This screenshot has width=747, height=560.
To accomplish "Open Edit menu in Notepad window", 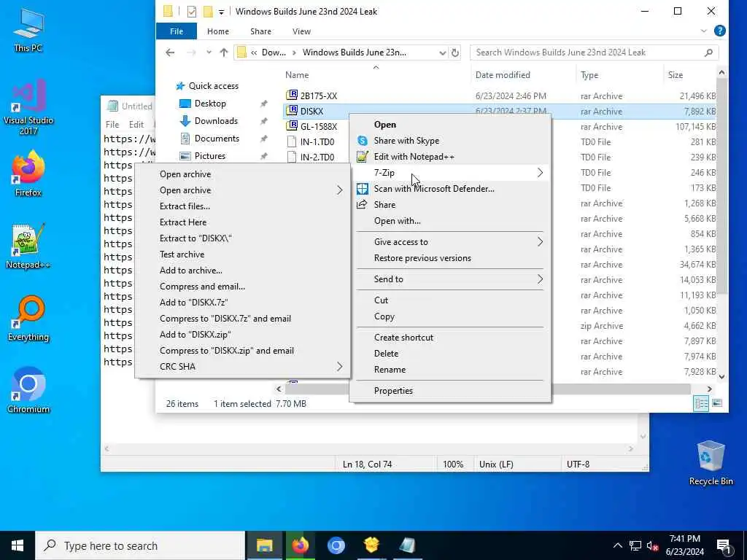I will (136, 124).
